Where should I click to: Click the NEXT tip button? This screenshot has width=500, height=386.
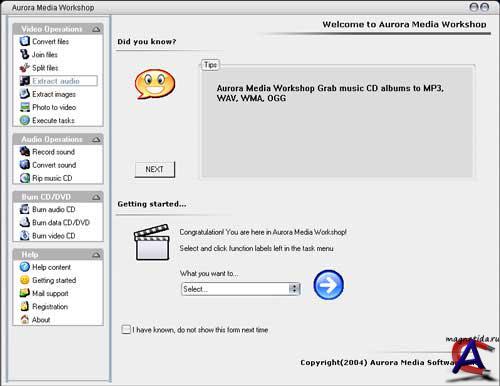coord(155,169)
